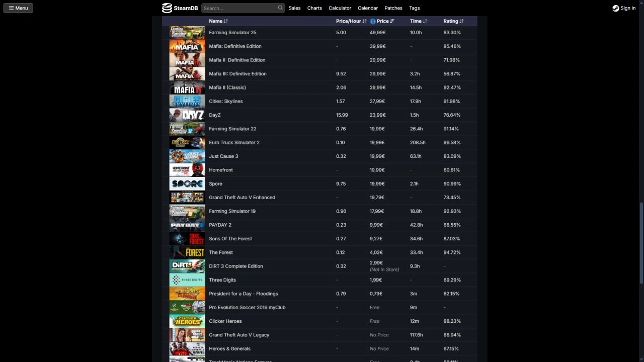This screenshot has width=644, height=362.
Task: Click the Spore game thumbnail
Action: pos(187,184)
